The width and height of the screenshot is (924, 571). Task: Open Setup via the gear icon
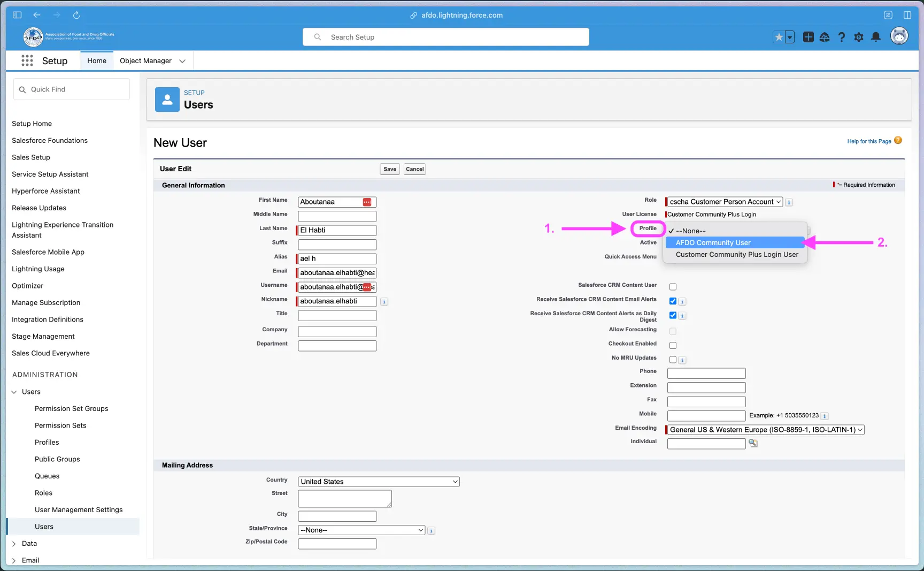[859, 36]
